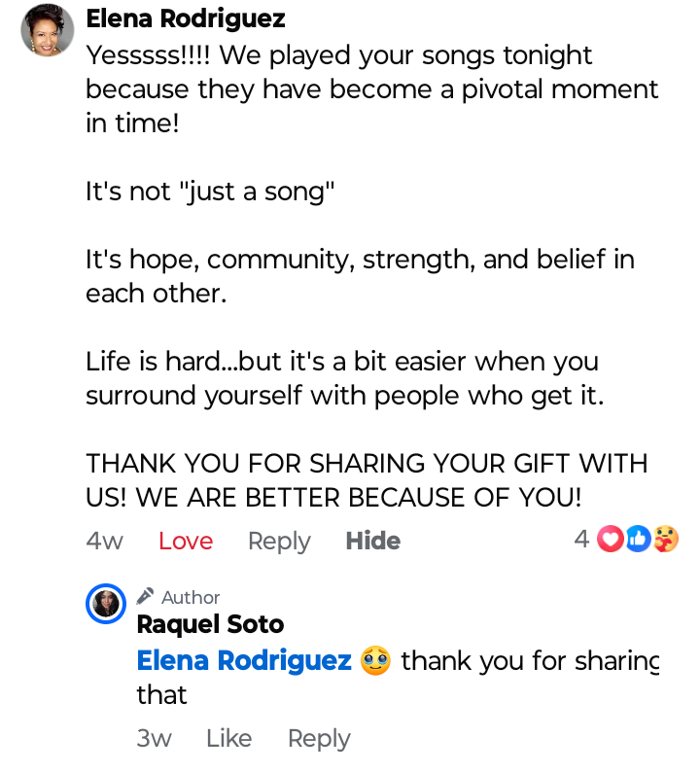Click the 3w timestamp on Raquel's reply

[x=155, y=738]
